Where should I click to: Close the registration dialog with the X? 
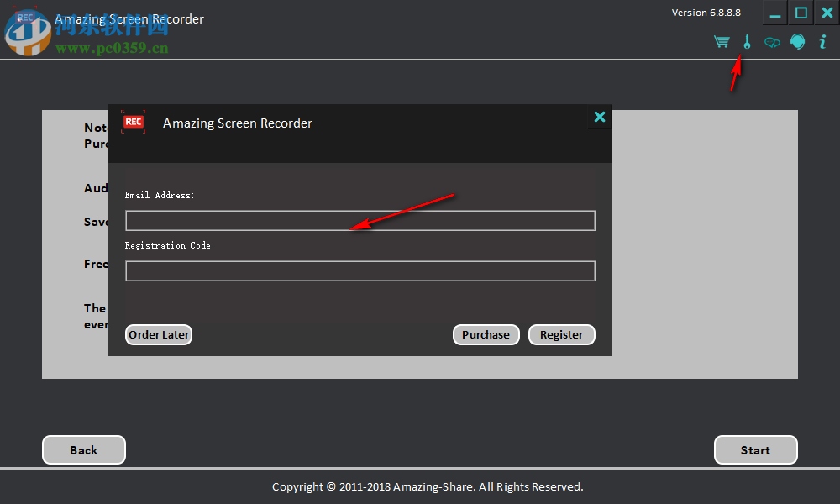(599, 118)
